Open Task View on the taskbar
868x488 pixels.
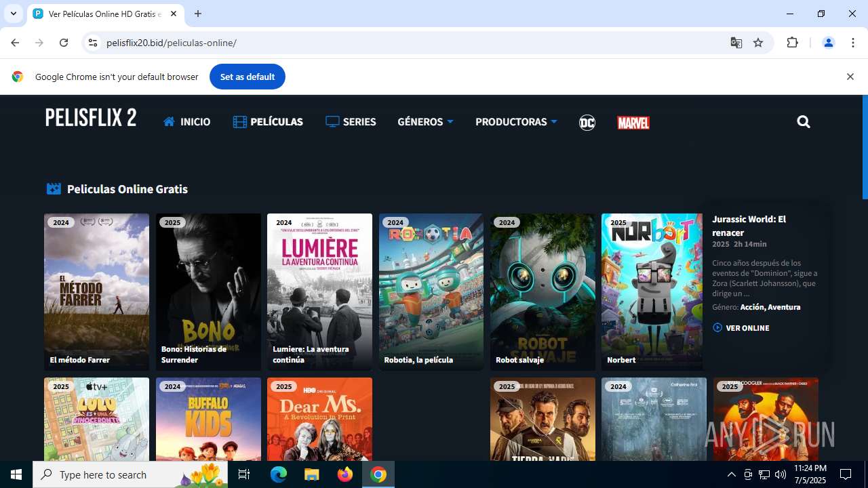(x=244, y=474)
